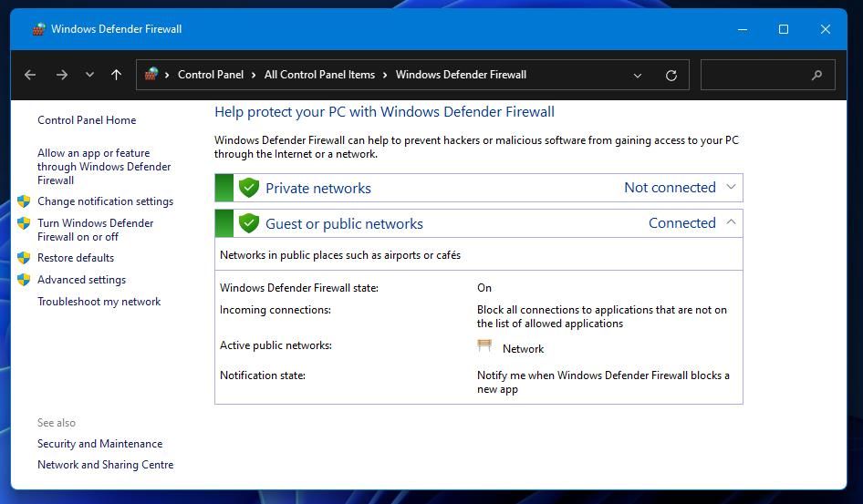Open Control Panel breadcrumb
This screenshot has width=863, height=504.
coord(210,75)
